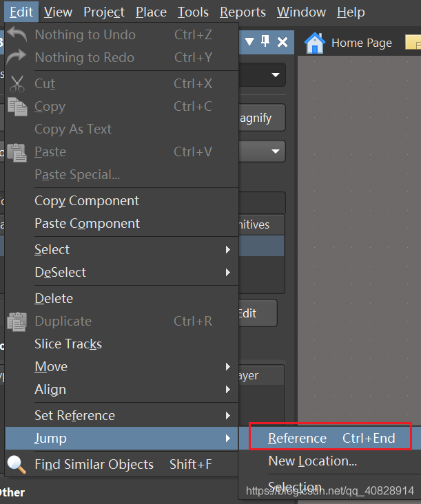Open the Reports menu

243,12
